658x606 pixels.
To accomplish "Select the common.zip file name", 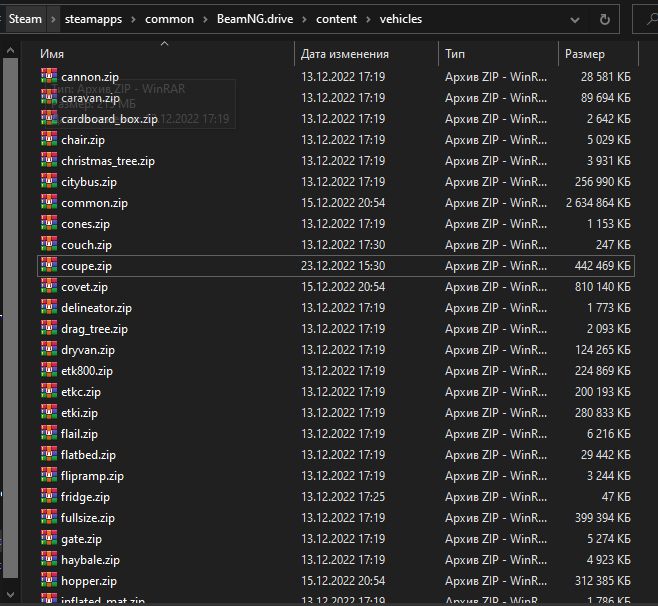I will 94,203.
